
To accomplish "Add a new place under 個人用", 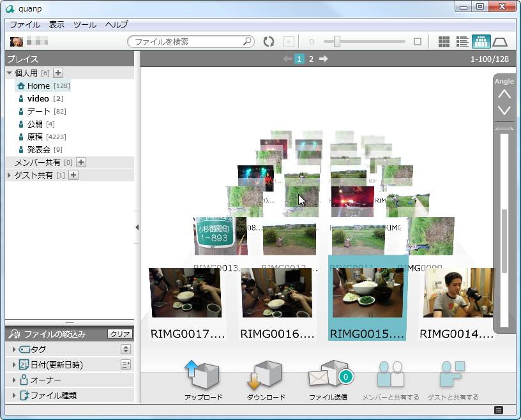I will point(58,73).
